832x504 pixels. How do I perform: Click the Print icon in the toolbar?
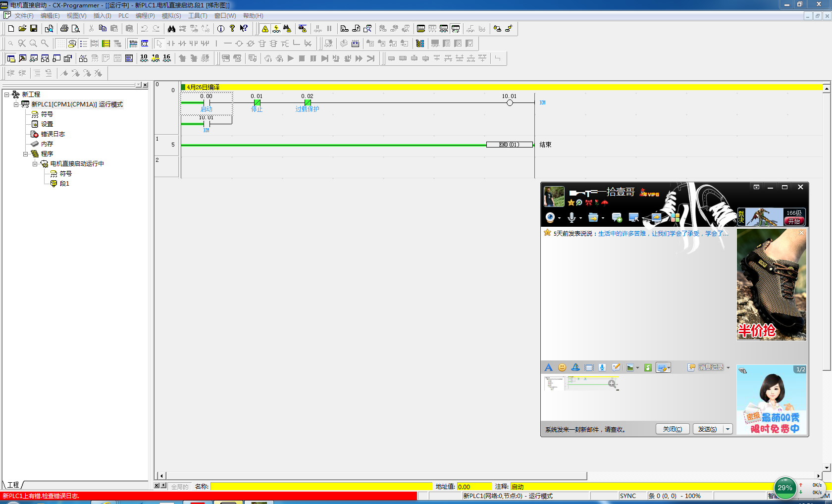(x=64, y=29)
